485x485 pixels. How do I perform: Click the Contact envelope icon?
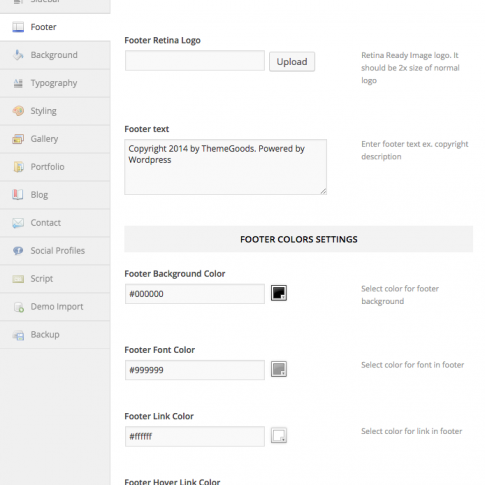18,223
